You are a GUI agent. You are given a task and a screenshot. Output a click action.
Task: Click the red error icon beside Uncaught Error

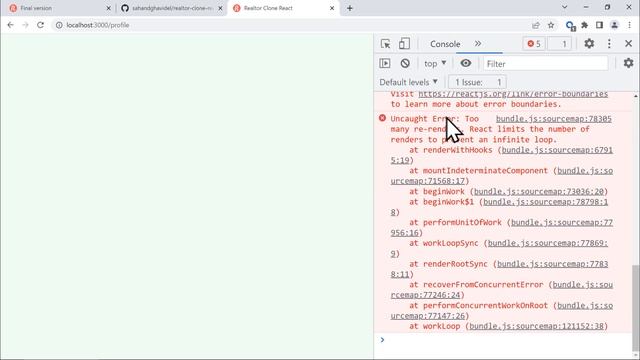coord(382,118)
